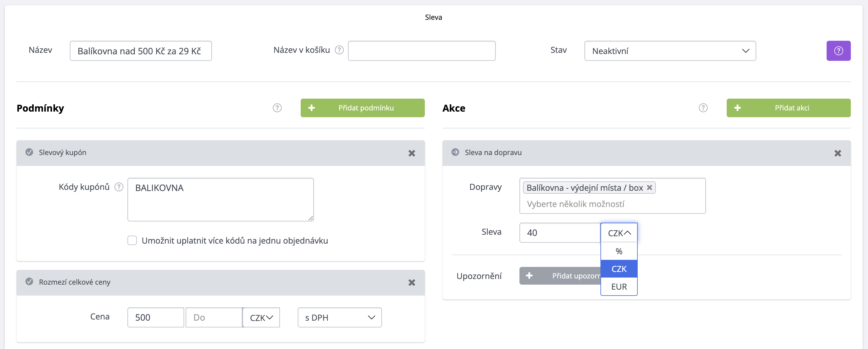Viewport: 868px width, 349px height.
Task: Click the purple help button
Action: pos(838,51)
